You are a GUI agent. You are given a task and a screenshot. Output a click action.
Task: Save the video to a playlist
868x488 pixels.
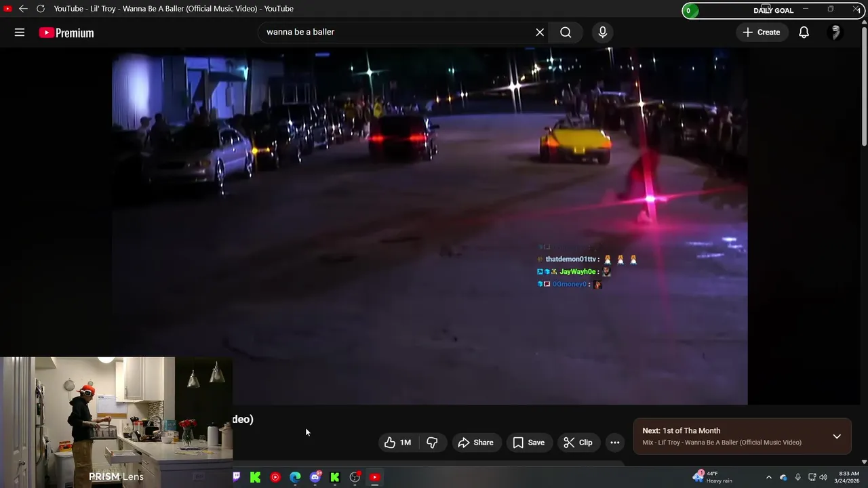[x=529, y=443]
